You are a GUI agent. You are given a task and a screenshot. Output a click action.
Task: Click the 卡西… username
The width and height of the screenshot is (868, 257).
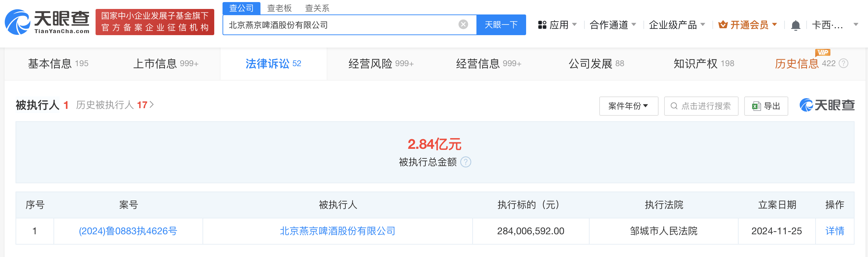coord(828,25)
